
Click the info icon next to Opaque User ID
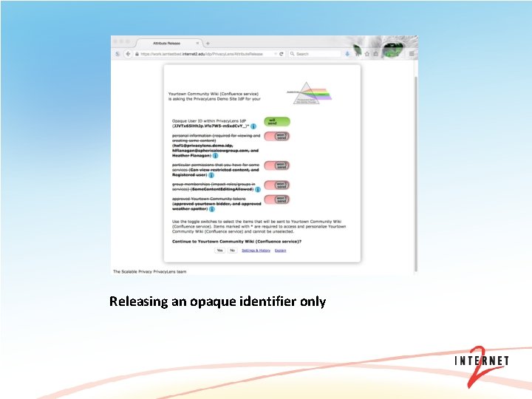pyautogui.click(x=253, y=126)
